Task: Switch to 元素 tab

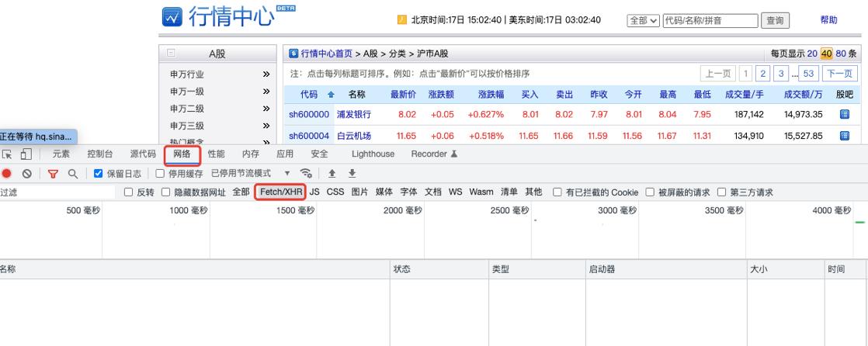Action: pyautogui.click(x=61, y=154)
